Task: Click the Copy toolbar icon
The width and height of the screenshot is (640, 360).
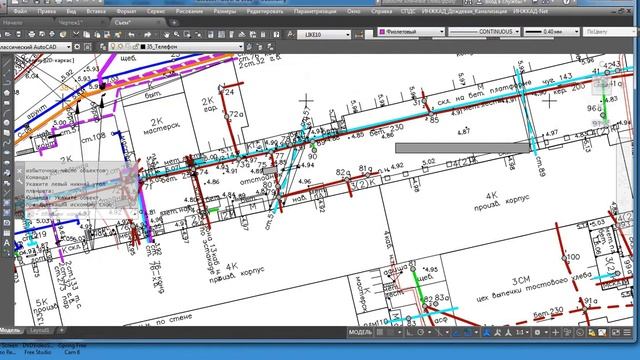Action: tap(87, 35)
